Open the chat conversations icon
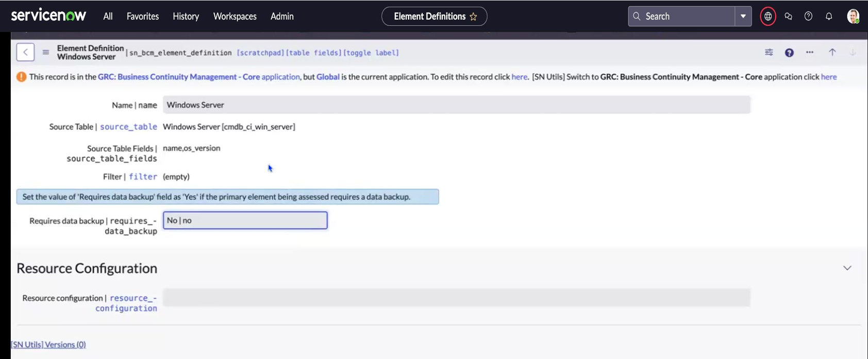 [x=788, y=17]
